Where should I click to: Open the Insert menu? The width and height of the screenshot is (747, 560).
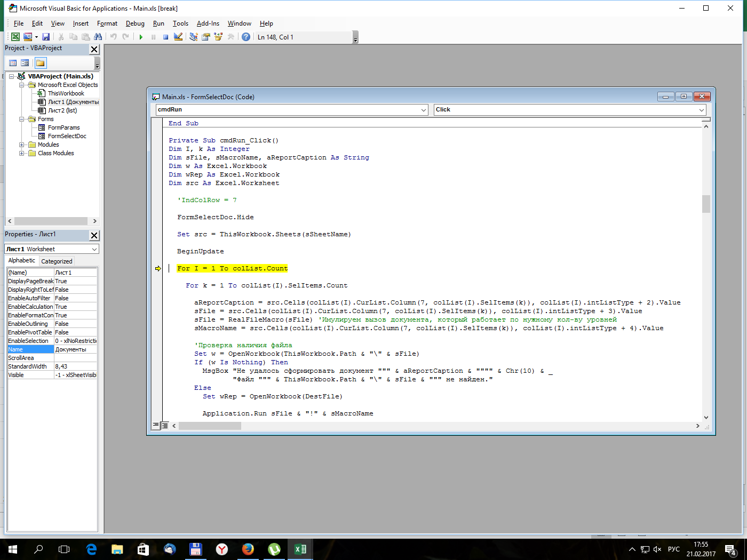click(81, 23)
